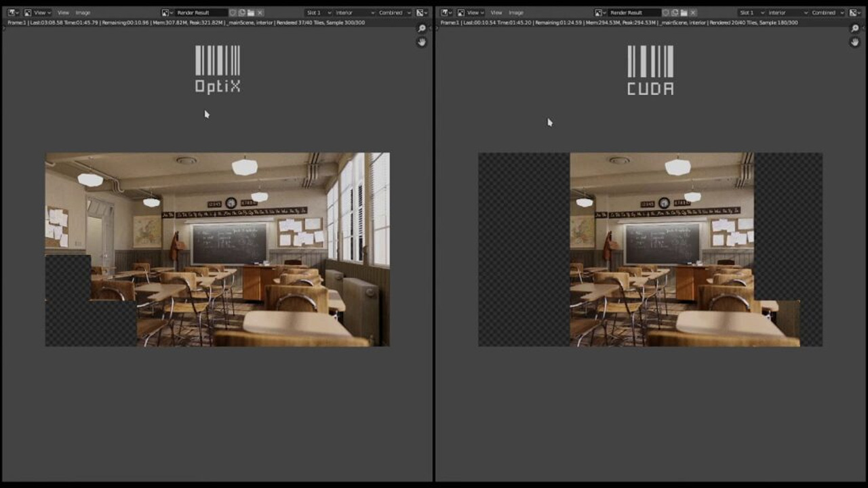868x488 pixels.
Task: Click the Image menu label on the OptiX side
Action: (x=81, y=12)
